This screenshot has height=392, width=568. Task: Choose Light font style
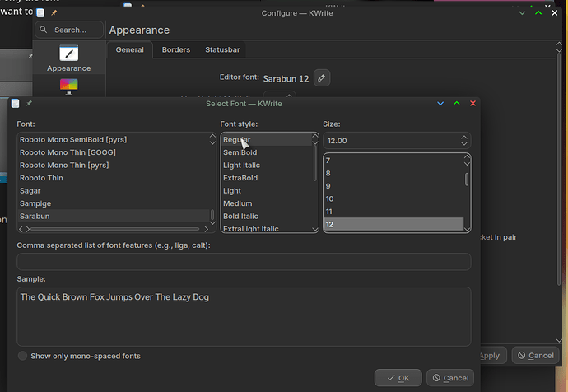click(267, 190)
